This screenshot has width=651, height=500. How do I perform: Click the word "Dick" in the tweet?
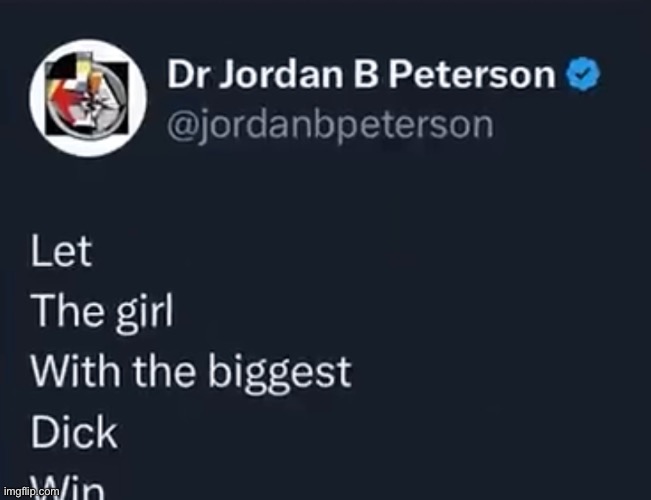point(74,432)
